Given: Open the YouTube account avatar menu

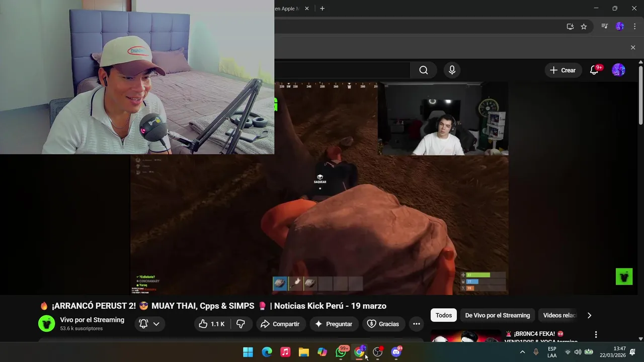Looking at the screenshot, I should 618,70.
